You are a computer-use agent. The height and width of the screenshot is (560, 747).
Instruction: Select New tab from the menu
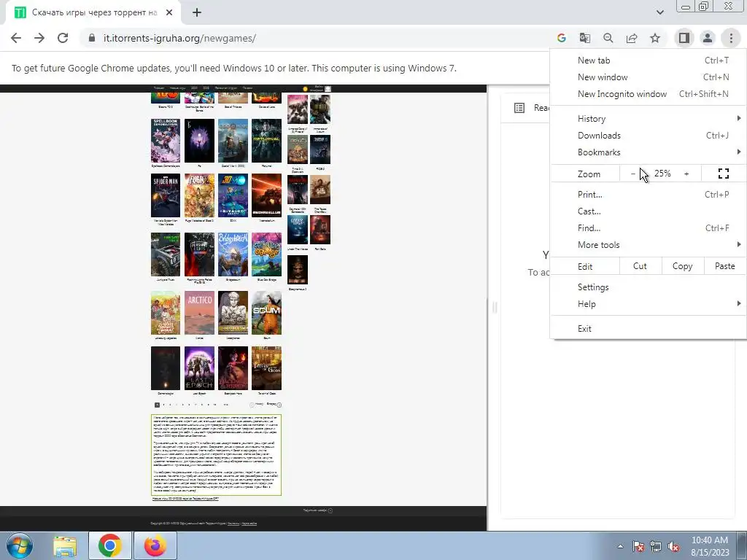point(648,61)
